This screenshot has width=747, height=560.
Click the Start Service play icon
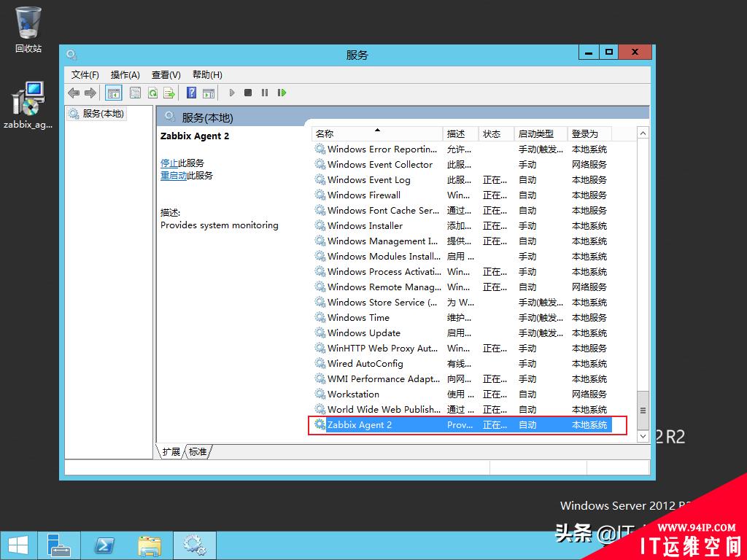pos(232,93)
